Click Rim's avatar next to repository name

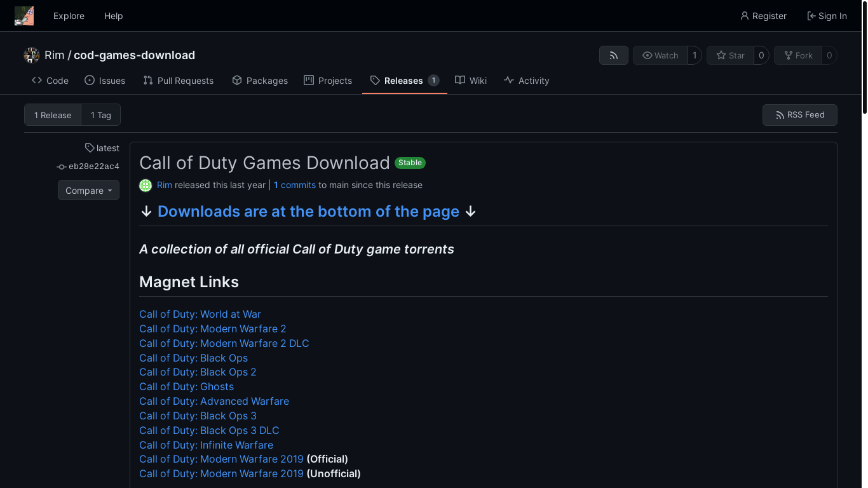pos(32,55)
